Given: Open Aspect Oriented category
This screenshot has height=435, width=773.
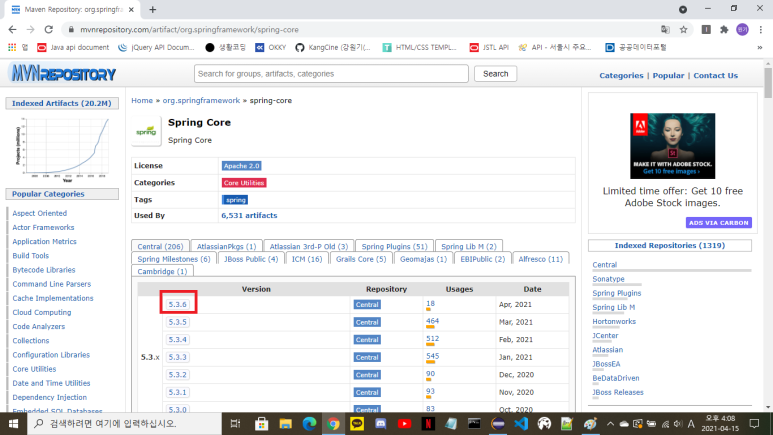Looking at the screenshot, I should [39, 213].
